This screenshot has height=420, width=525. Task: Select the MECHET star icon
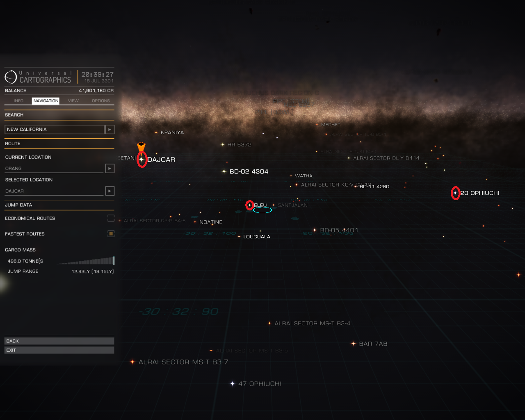(x=317, y=125)
